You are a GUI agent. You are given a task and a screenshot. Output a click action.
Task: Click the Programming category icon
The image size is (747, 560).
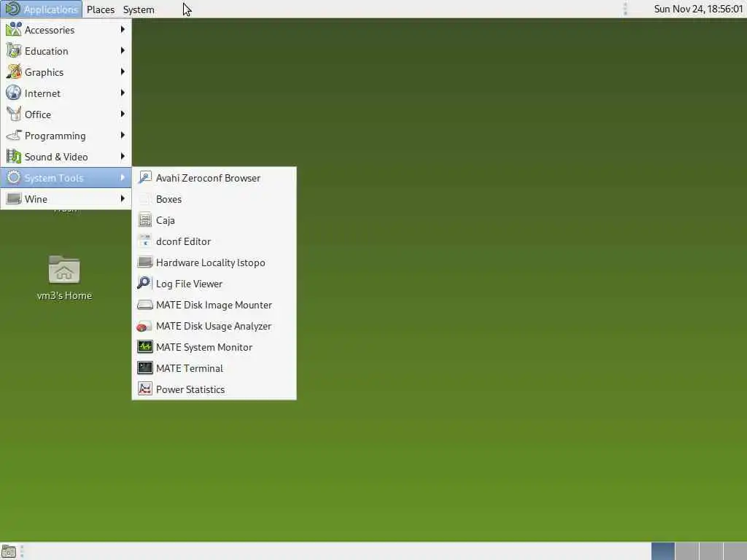[13, 135]
